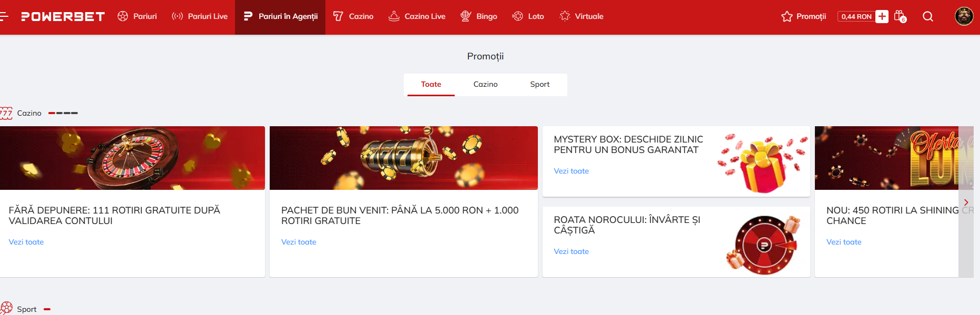Open the gift bonuses icon
The image size is (980, 315).
tap(900, 16)
